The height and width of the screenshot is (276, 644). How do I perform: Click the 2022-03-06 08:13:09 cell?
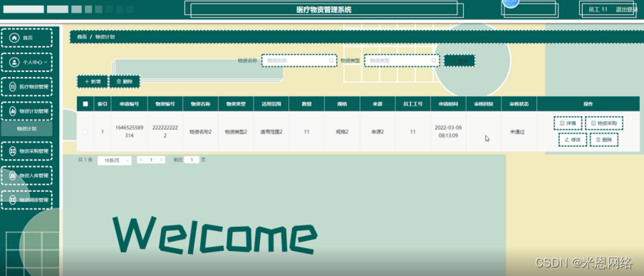(449, 132)
